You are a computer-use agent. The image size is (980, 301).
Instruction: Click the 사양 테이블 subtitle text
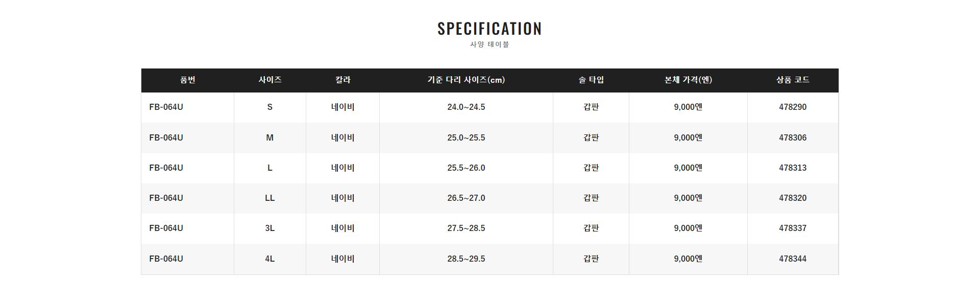pos(489,44)
